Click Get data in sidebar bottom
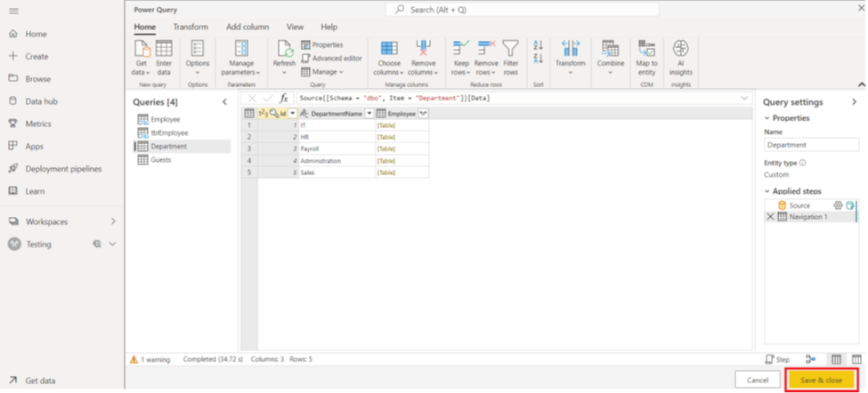 (40, 381)
